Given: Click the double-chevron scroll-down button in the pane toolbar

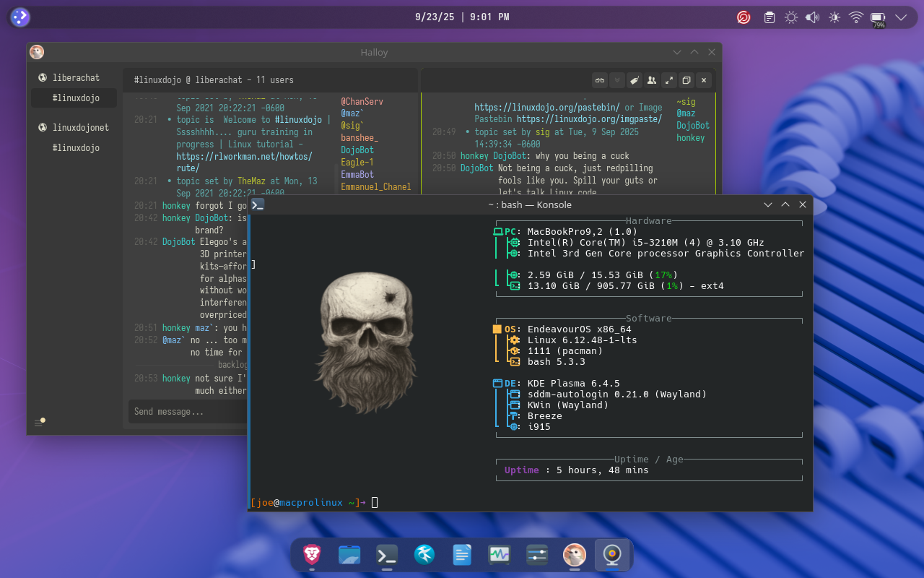Looking at the screenshot, I should (x=617, y=80).
